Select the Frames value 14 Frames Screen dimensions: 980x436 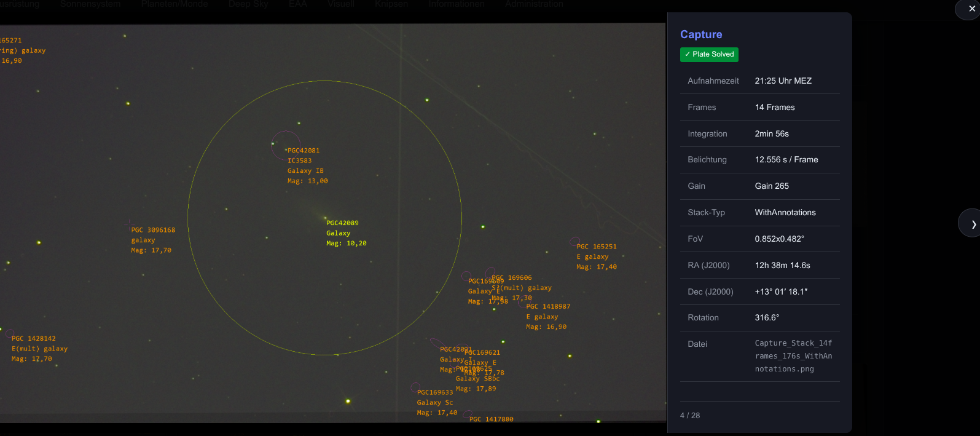point(775,107)
